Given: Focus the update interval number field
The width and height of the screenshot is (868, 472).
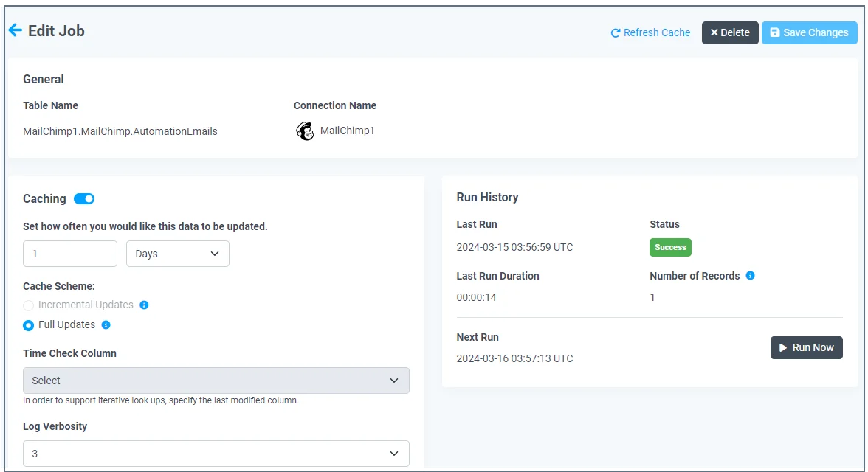Looking at the screenshot, I should click(69, 254).
